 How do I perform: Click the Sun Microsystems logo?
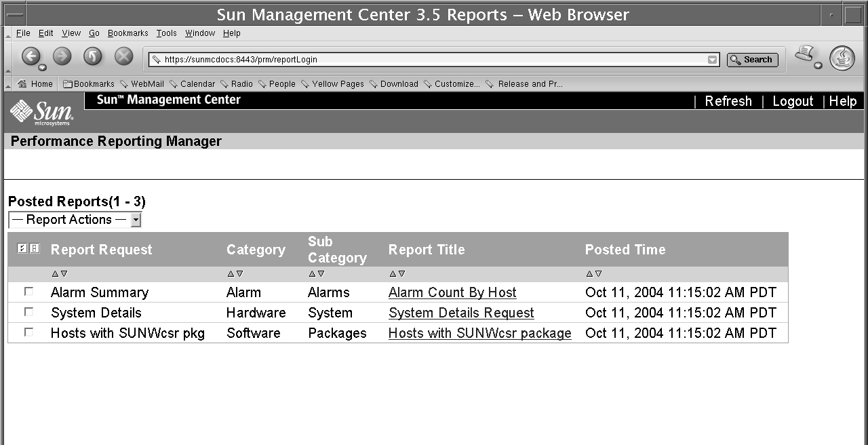coord(42,112)
